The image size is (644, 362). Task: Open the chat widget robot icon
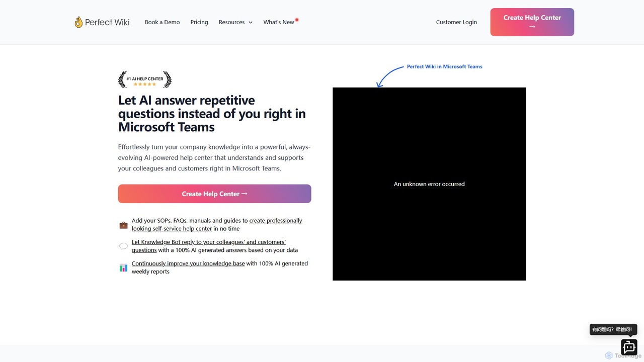coord(629,347)
